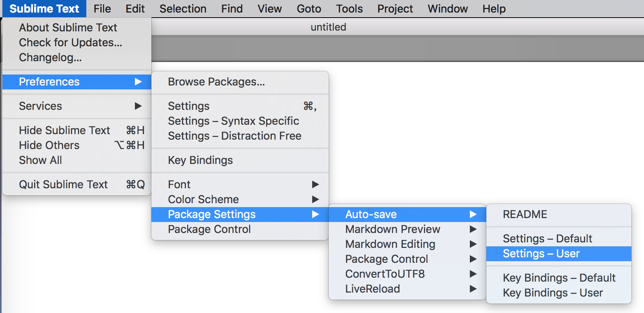Open Auto-save Settings – User
Image resolution: width=644 pixels, height=313 pixels.
pyautogui.click(x=541, y=254)
